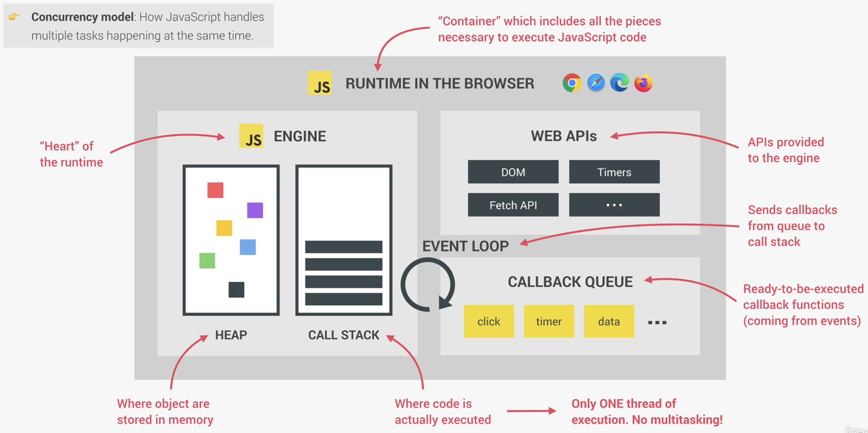Click the yellow data callback block
The width and height of the screenshot is (868, 433).
click(x=609, y=321)
